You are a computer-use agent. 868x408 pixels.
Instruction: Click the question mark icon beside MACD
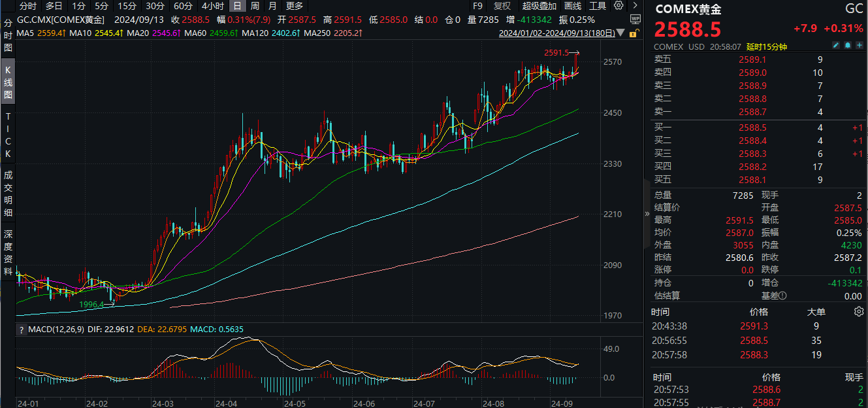pyautogui.click(x=23, y=330)
